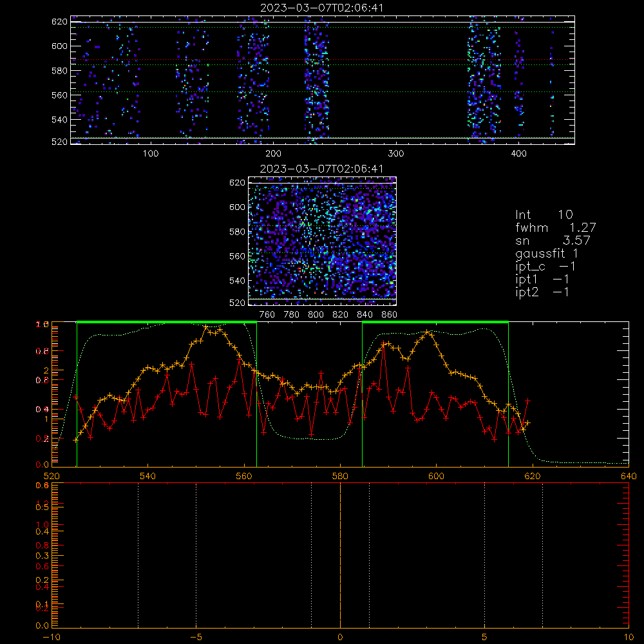
Task: Click thick green bar above right profile window
Action: (435, 323)
